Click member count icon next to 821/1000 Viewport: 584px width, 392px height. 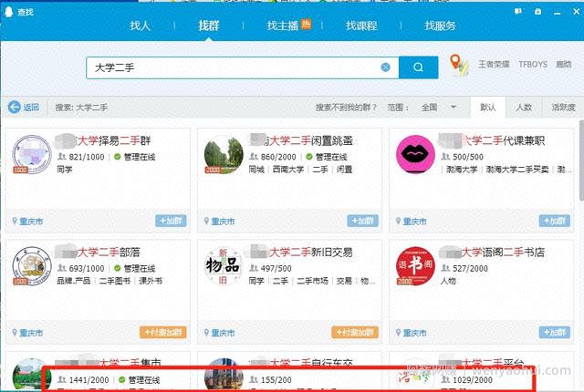62,157
